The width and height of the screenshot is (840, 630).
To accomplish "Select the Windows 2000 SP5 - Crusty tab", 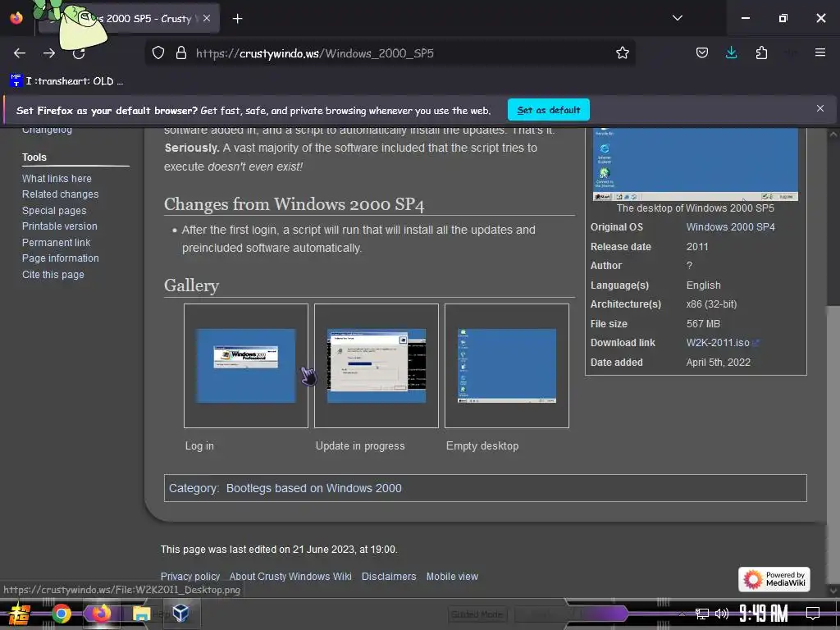I will pyautogui.click(x=129, y=19).
